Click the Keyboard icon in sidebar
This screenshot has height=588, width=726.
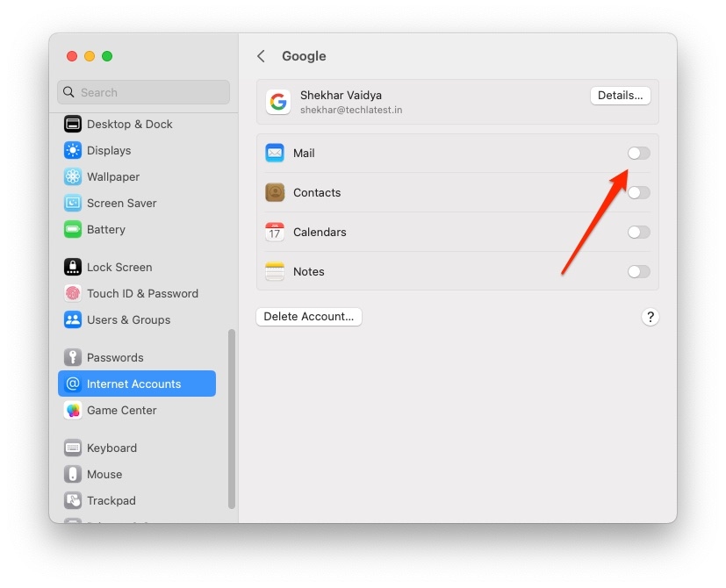[x=73, y=448]
